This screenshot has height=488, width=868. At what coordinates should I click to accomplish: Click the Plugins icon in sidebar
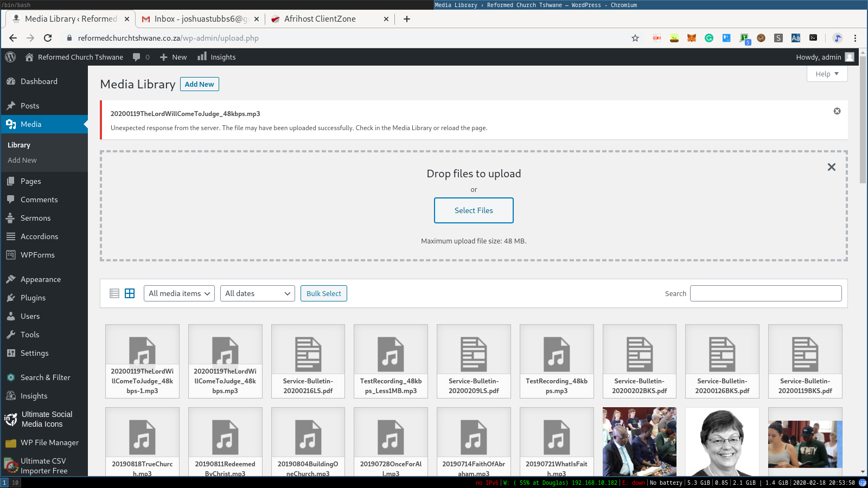11,298
